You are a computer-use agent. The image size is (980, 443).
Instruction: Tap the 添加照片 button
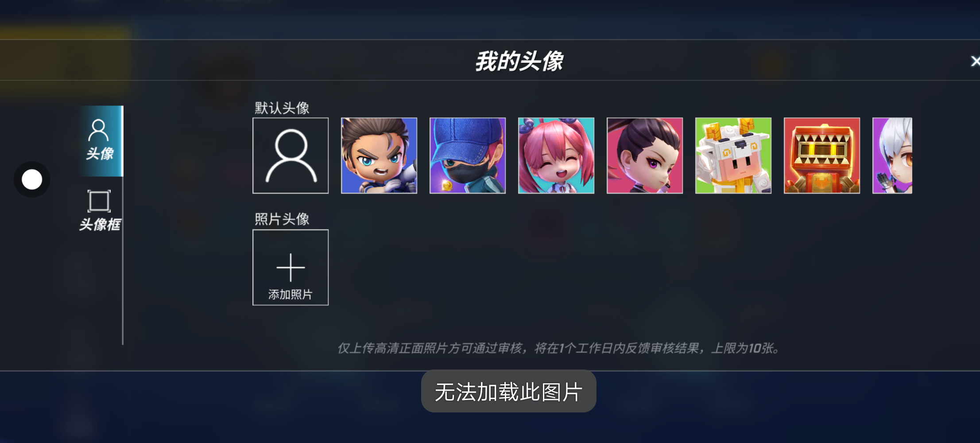291,268
